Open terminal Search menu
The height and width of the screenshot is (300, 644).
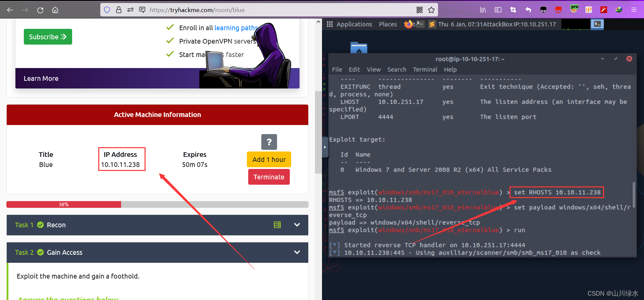(397, 69)
